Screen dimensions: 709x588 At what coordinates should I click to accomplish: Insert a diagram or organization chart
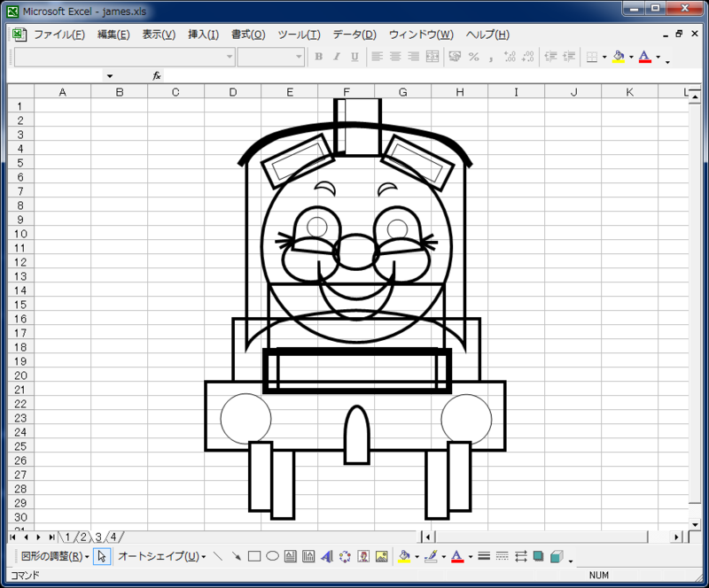345,556
